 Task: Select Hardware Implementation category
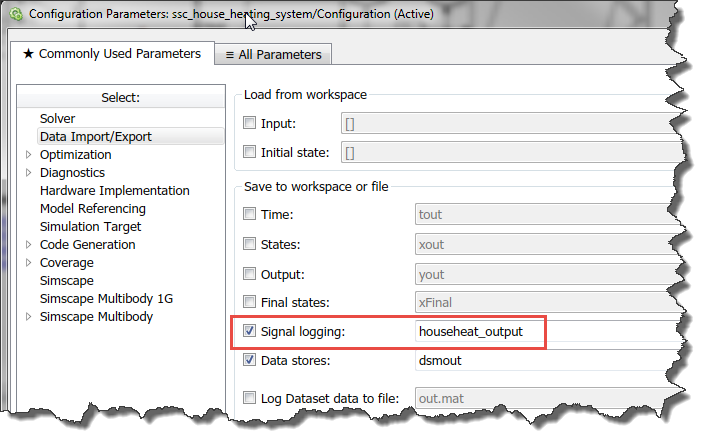(x=114, y=191)
